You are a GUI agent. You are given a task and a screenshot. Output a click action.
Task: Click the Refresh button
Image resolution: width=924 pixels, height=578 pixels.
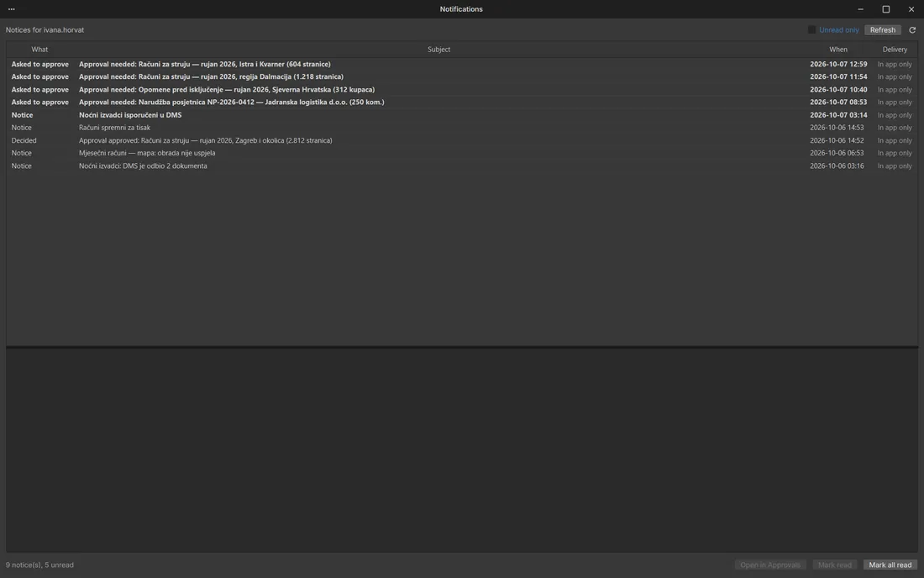point(882,30)
